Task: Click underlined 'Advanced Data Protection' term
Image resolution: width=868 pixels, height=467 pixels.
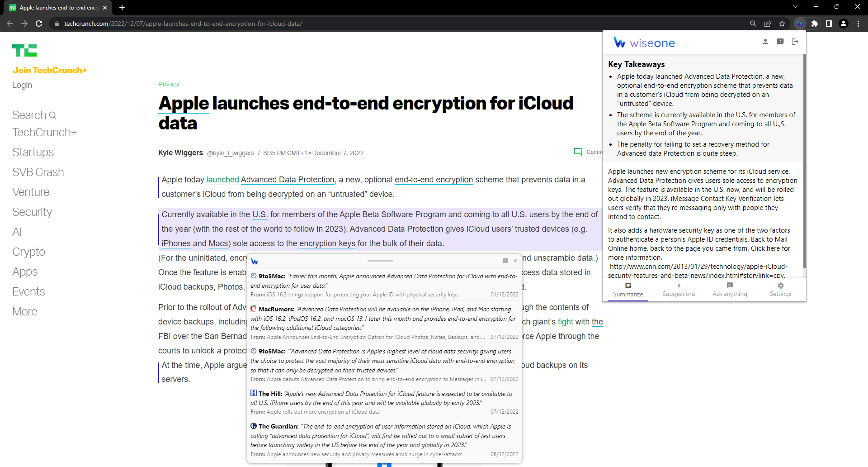Action: coord(288,180)
